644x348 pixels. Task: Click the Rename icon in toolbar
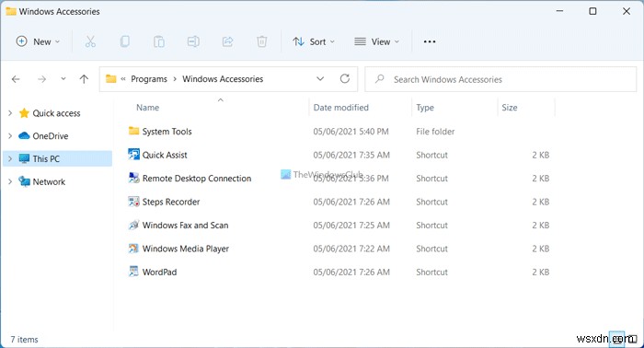point(193,41)
